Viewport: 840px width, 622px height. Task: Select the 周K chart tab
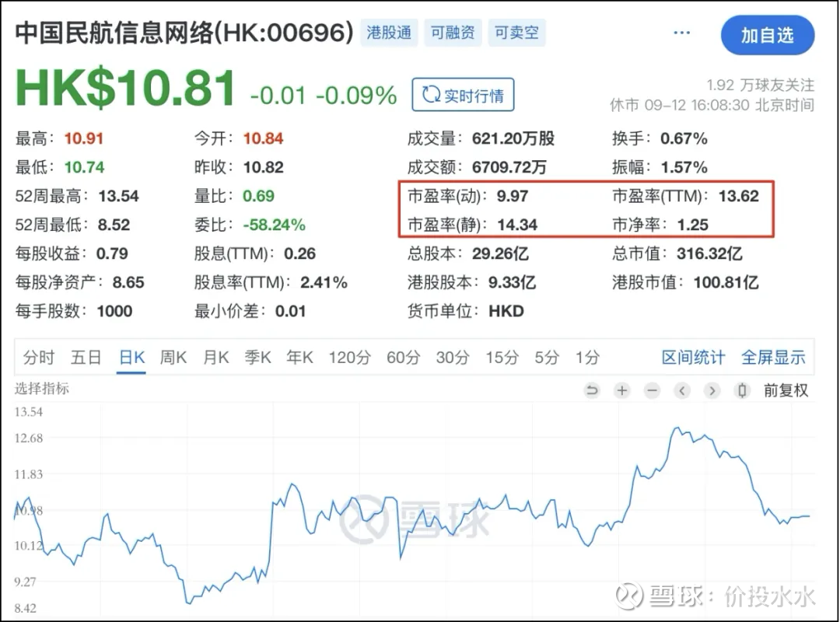point(173,357)
